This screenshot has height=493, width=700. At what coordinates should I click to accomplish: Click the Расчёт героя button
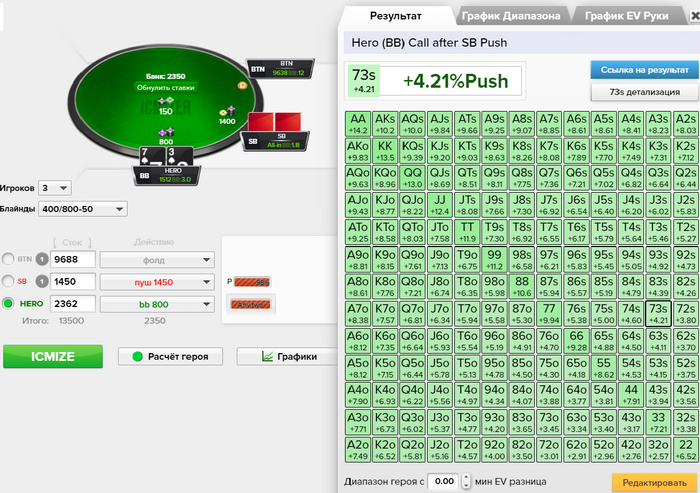170,356
